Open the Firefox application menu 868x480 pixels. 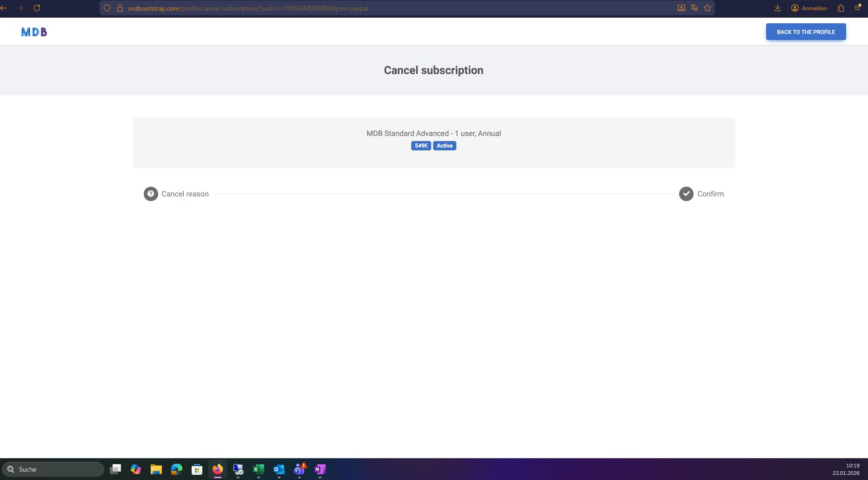coord(857,8)
